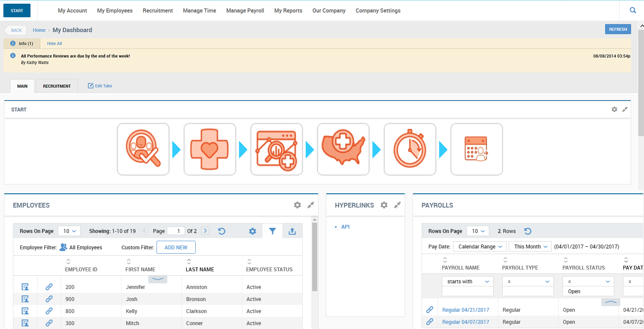Image resolution: width=644 pixels, height=329 pixels.
Task: Click the Employees table export icon
Action: point(292,231)
